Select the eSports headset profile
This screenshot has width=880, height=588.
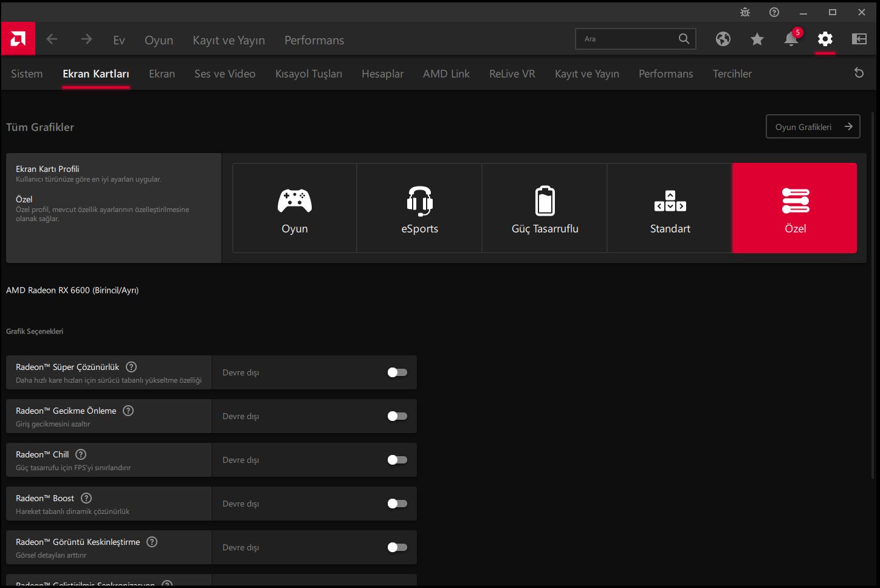419,208
